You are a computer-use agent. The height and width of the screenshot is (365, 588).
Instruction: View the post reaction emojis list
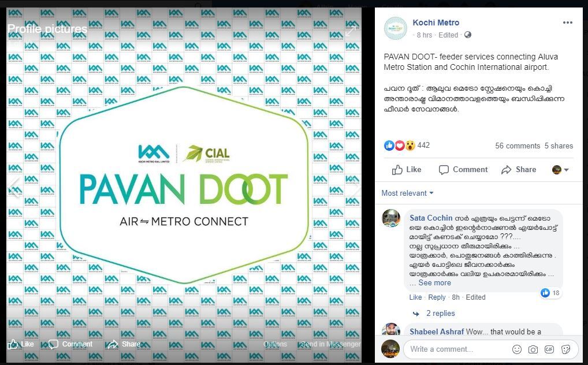(400, 145)
